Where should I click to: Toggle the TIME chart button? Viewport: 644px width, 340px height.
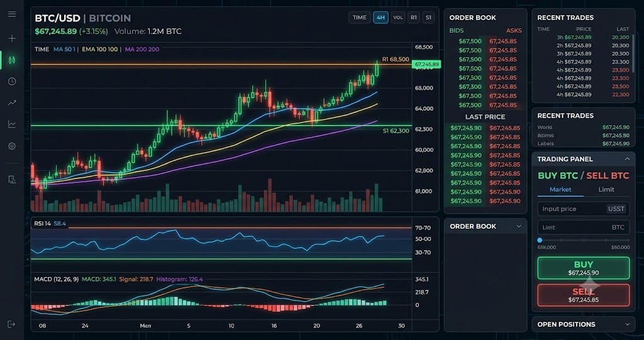[359, 17]
